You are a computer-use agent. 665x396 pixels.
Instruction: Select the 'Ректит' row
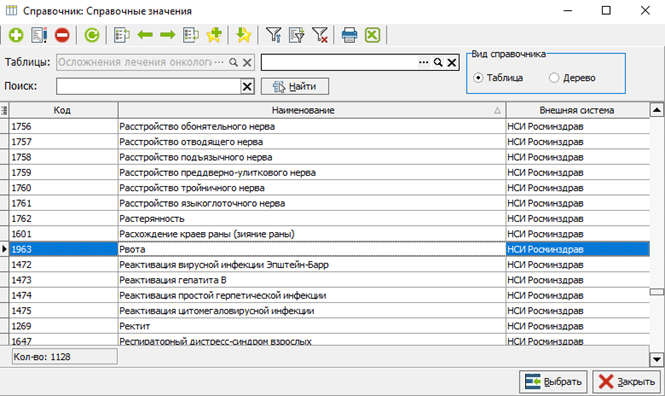pos(312,326)
